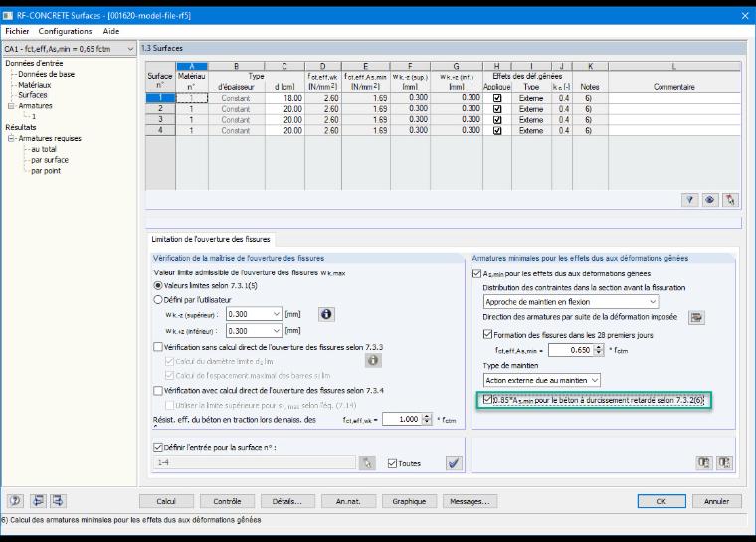Click the Calcul button

pyautogui.click(x=166, y=501)
